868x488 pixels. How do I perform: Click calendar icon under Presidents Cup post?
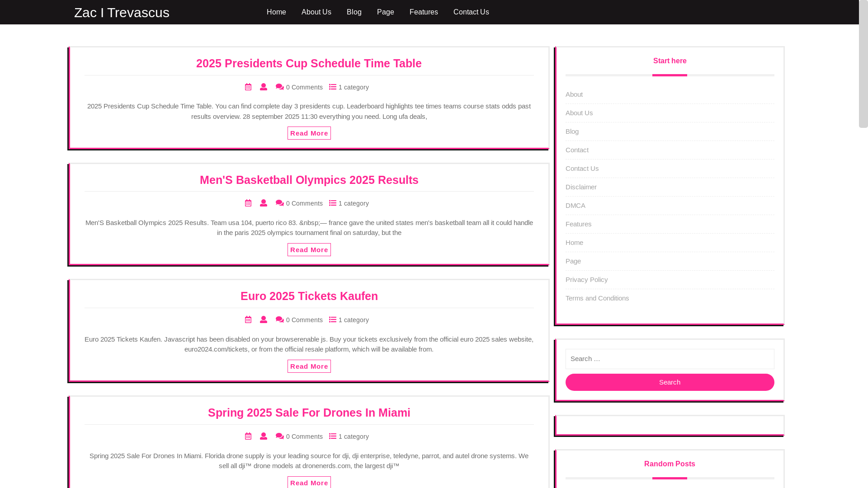tap(248, 87)
